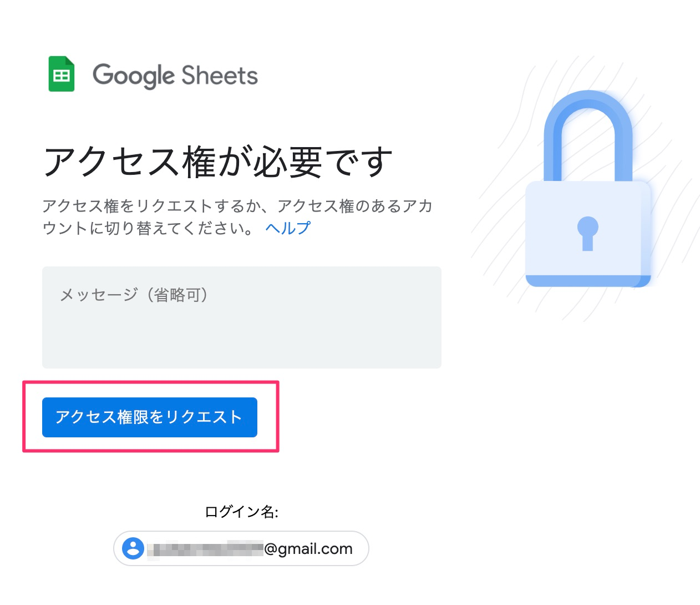Click the ログイン名 label
This screenshot has height=605, width=700.
(241, 512)
